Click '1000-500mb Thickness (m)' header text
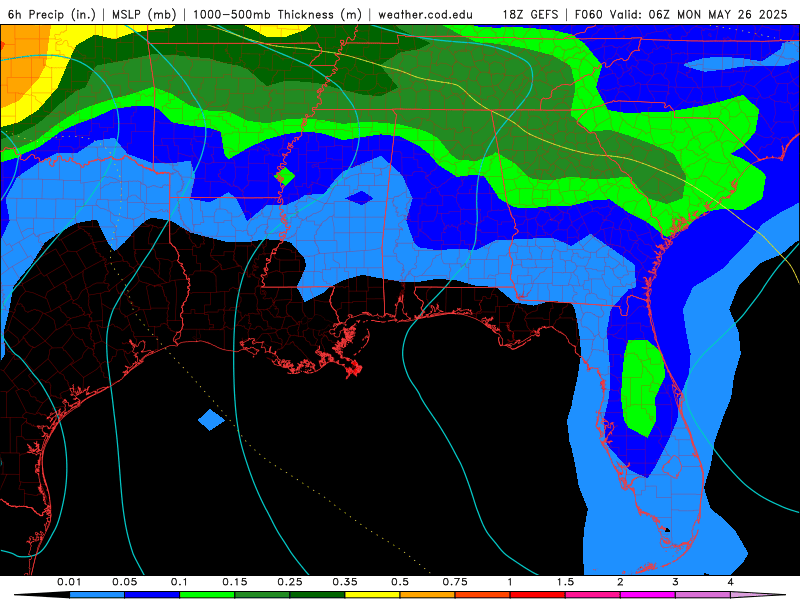The image size is (800, 600). [277, 14]
